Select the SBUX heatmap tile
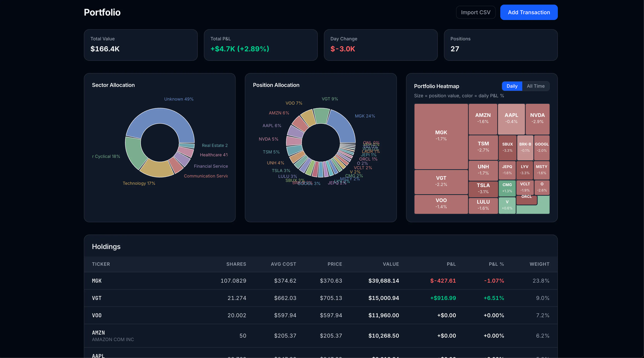 507,147
